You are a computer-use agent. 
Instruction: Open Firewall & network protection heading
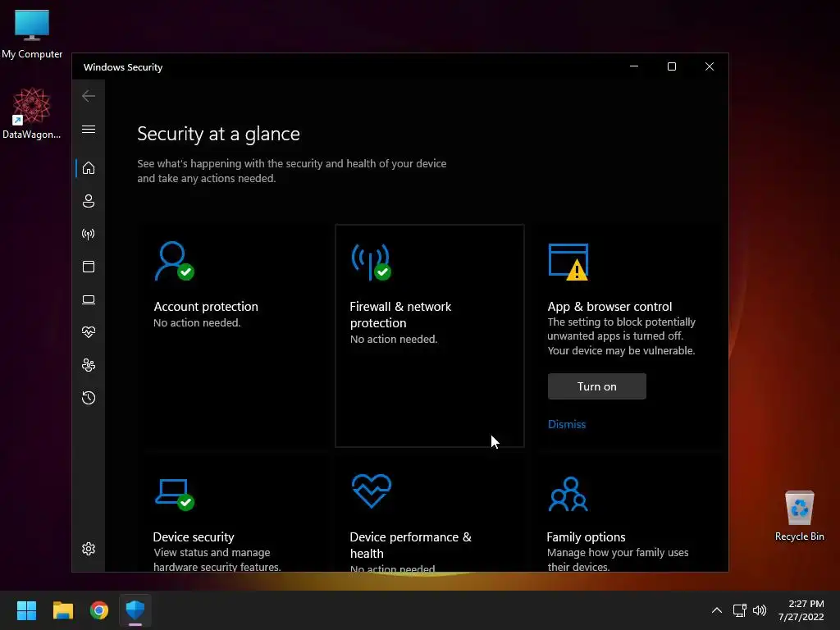tap(400, 314)
